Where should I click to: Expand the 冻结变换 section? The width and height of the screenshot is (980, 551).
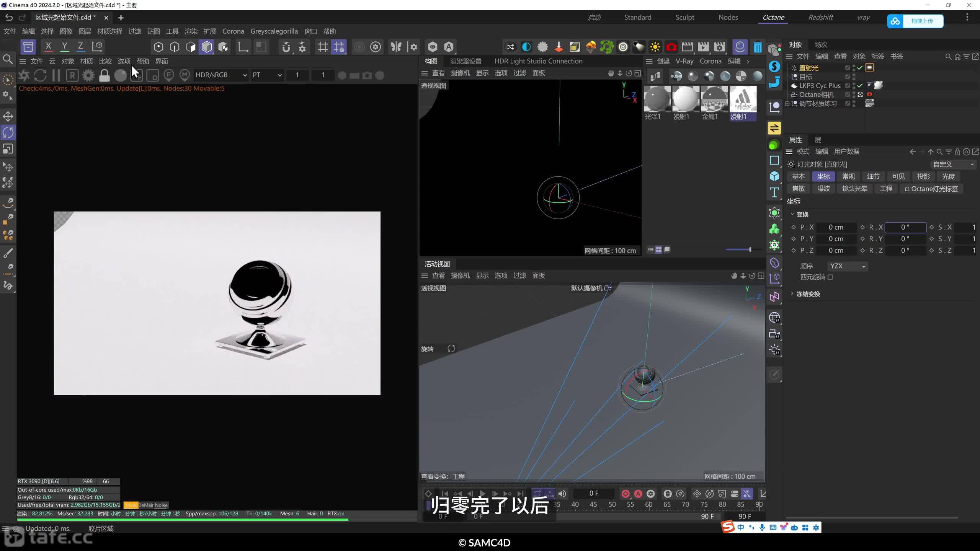792,294
